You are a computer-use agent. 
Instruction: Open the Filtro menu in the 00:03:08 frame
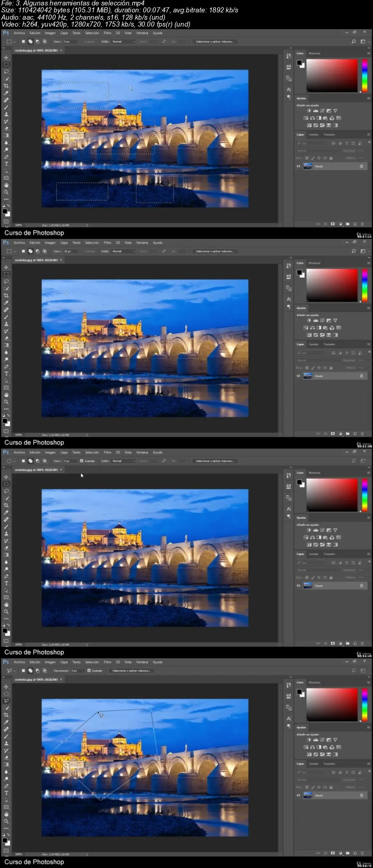tap(107, 243)
